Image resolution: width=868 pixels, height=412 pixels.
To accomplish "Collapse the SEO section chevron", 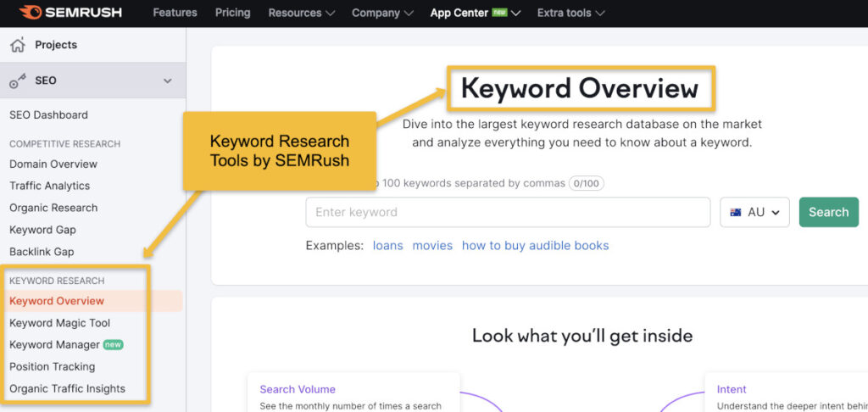I will click(168, 81).
